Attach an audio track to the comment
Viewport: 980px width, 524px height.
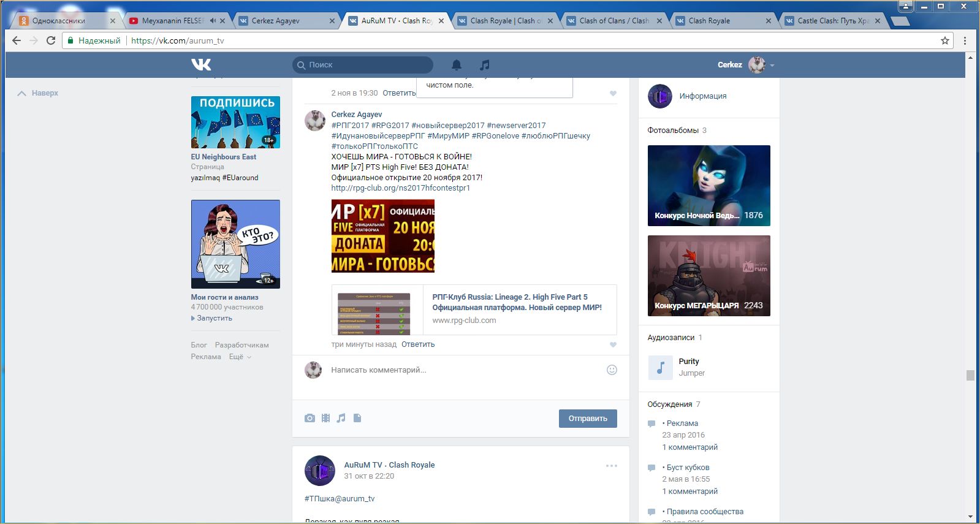[x=341, y=418]
